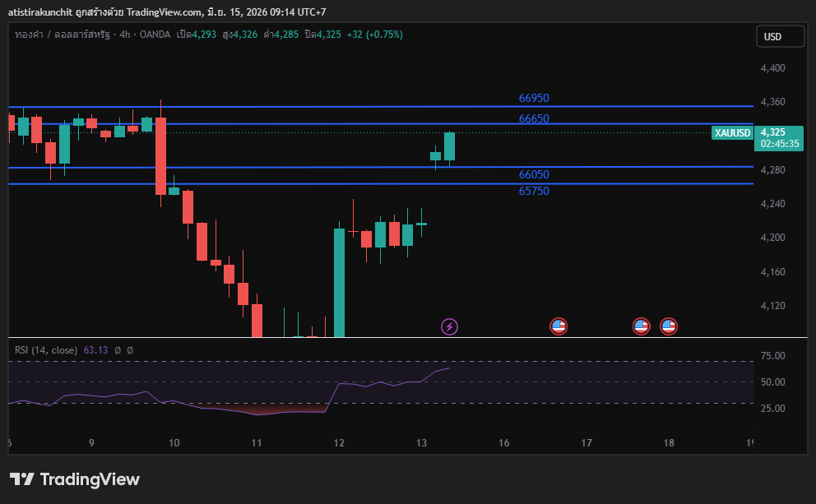Select the 65750 horizontal line label

click(534, 191)
